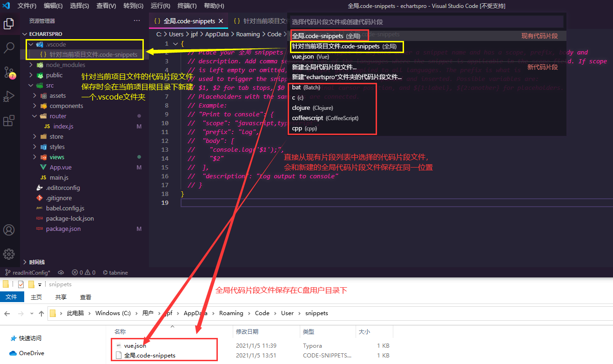Choose 全局.code-snippets in snippet picker list

[427, 36]
